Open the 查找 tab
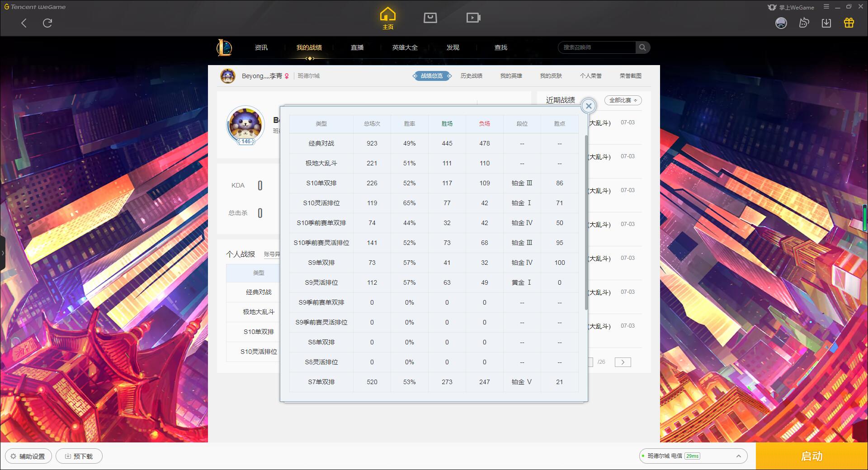The image size is (868, 470). 501,47
